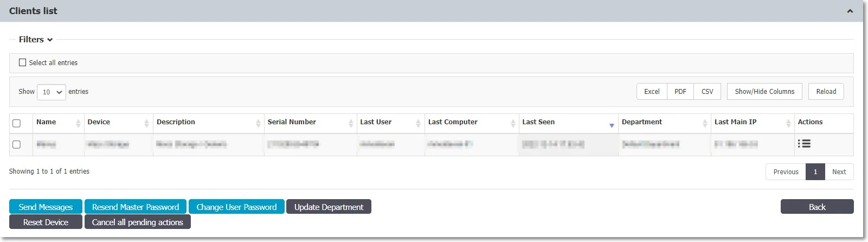Image resolution: width=868 pixels, height=242 pixels.
Task: Click Change User Password
Action: click(x=236, y=207)
